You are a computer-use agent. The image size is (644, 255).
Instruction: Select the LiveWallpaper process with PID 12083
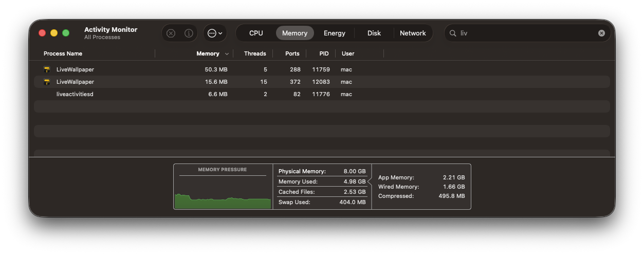coord(322,82)
